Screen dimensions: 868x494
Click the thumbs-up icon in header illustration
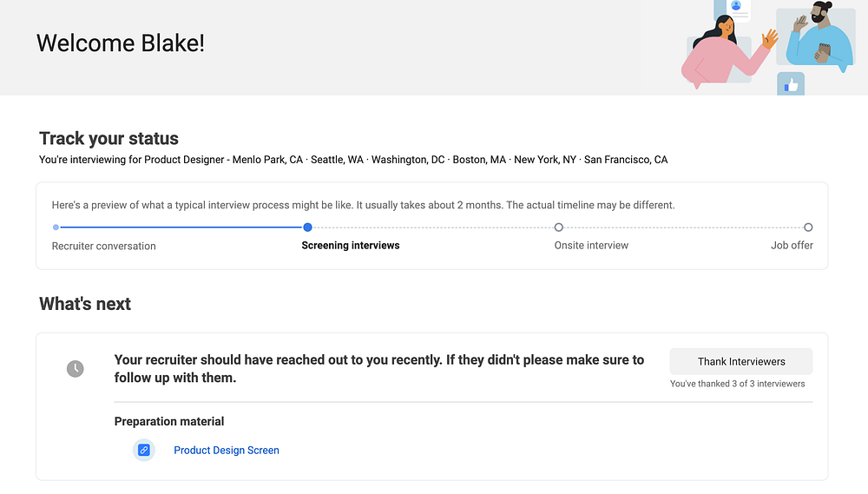(791, 85)
